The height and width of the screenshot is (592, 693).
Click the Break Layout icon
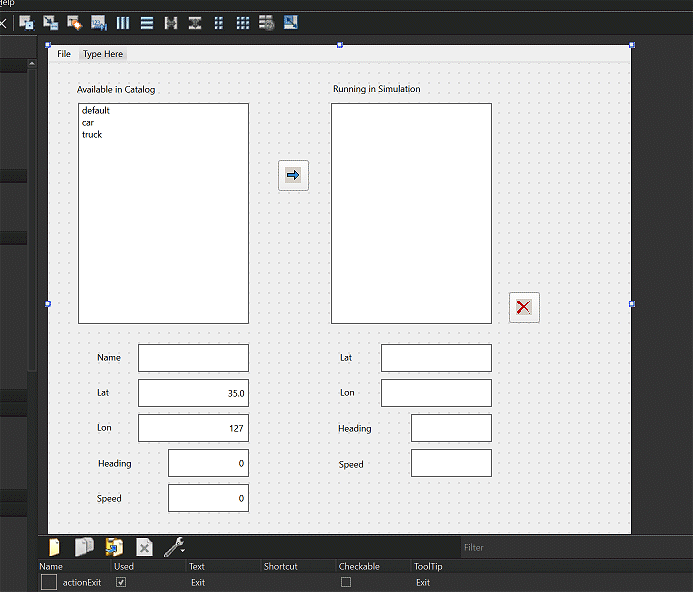(267, 22)
